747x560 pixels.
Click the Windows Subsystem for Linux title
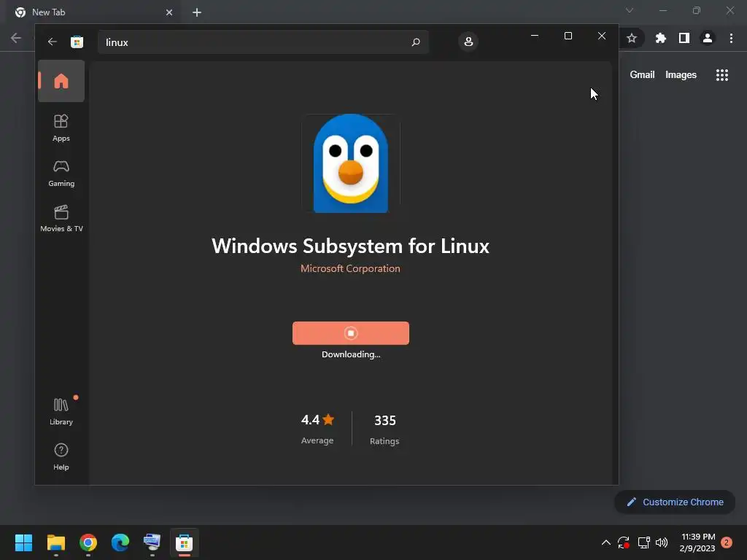(350, 246)
